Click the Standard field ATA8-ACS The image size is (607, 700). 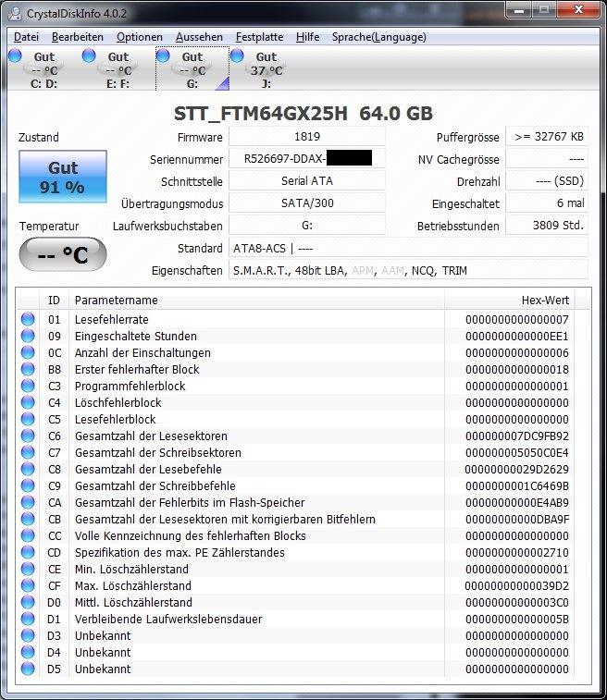point(408,248)
